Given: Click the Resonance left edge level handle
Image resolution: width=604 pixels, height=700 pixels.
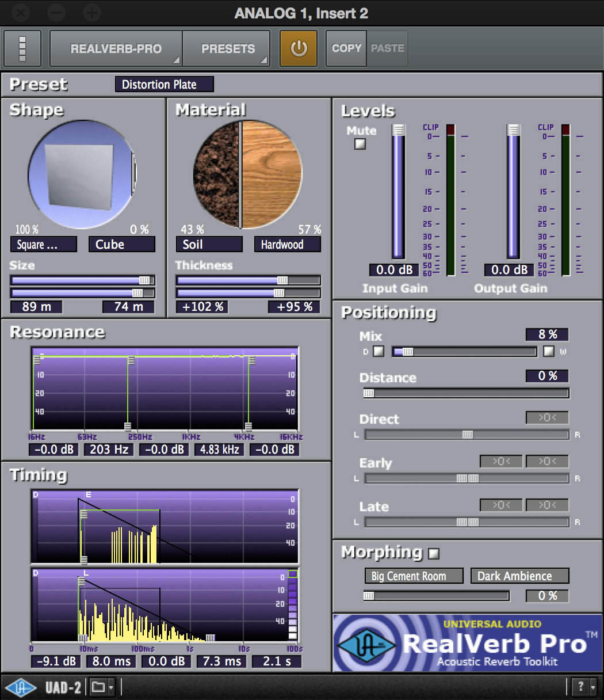Looking at the screenshot, I should [37, 360].
